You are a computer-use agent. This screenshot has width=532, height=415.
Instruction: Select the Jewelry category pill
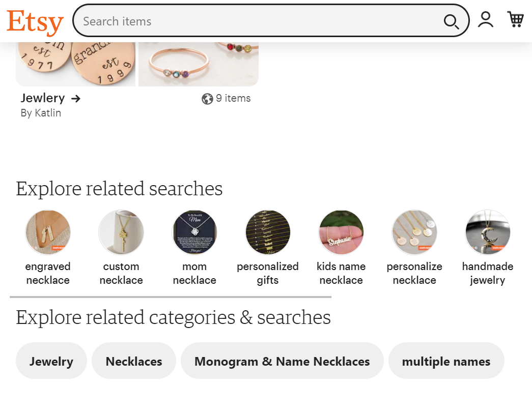click(51, 361)
